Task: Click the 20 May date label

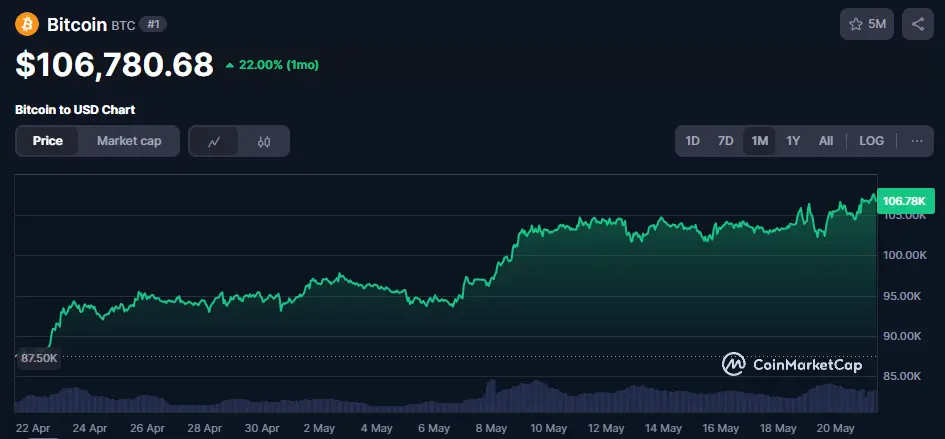Action: 835,428
